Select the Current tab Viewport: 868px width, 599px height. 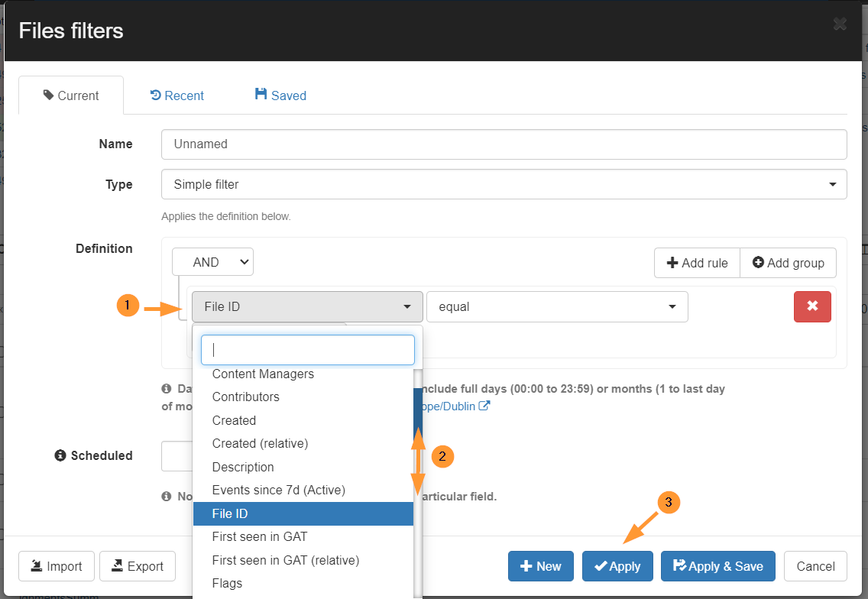click(71, 95)
